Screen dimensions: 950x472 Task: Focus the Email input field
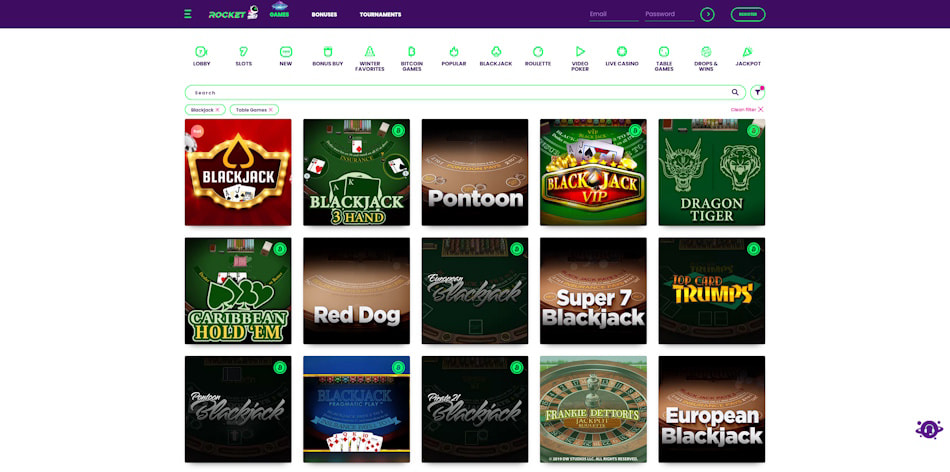[614, 15]
